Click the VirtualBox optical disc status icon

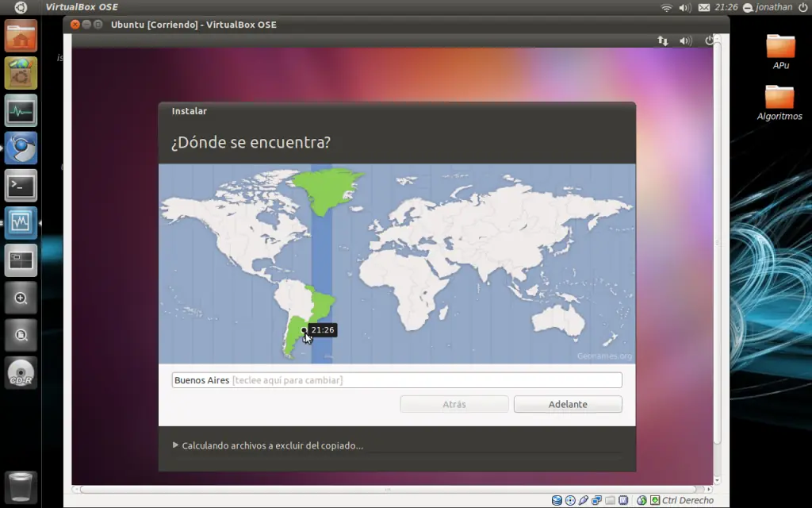pos(570,500)
